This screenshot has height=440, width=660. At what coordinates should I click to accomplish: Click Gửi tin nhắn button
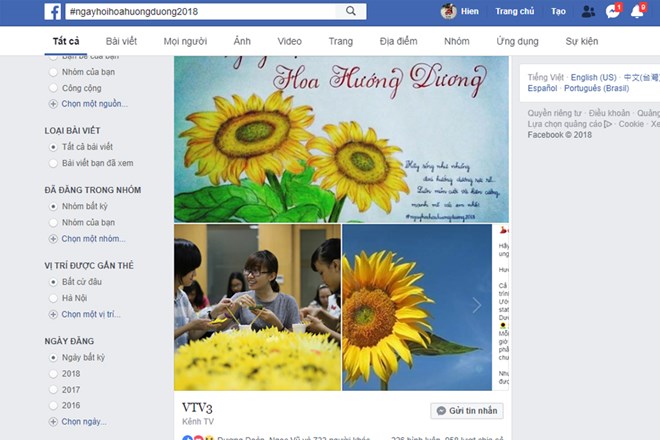coord(467,411)
